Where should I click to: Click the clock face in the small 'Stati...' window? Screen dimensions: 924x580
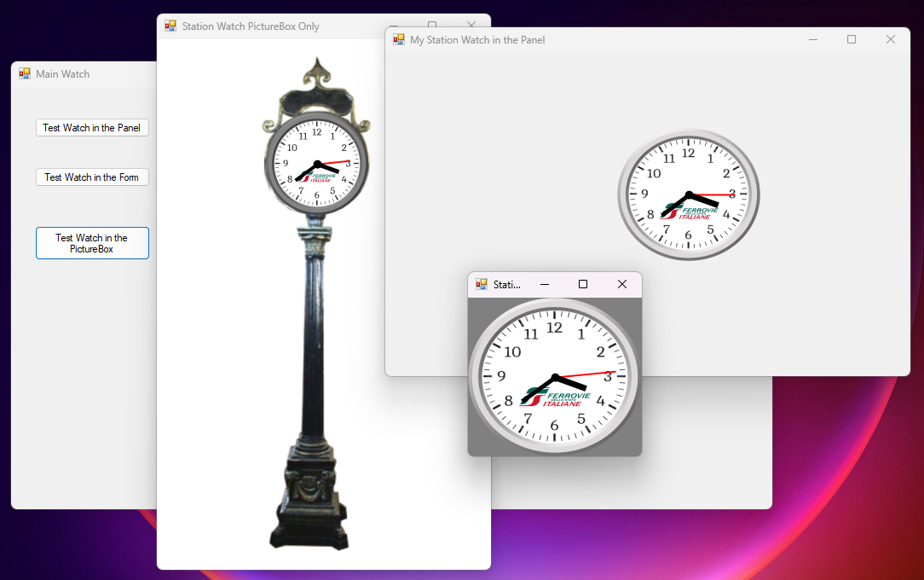(555, 377)
